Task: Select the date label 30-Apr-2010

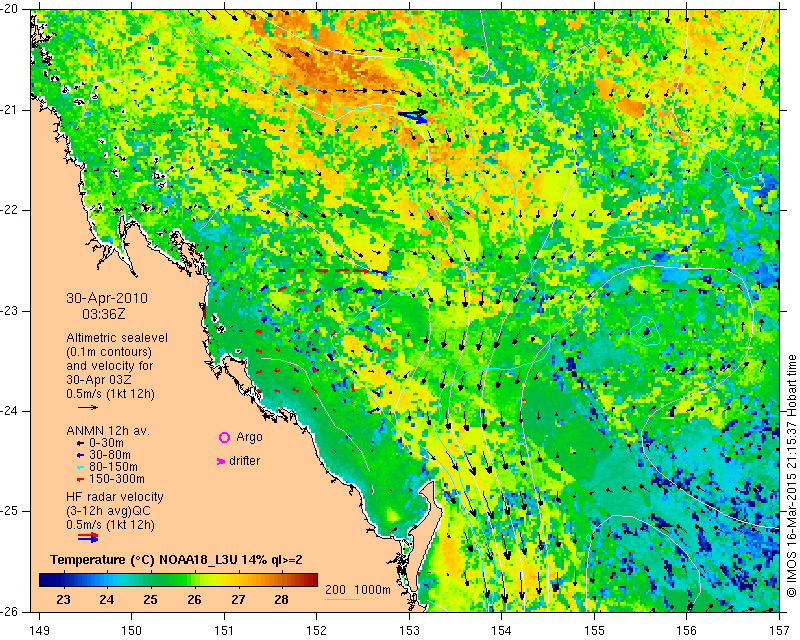Action: point(107,298)
